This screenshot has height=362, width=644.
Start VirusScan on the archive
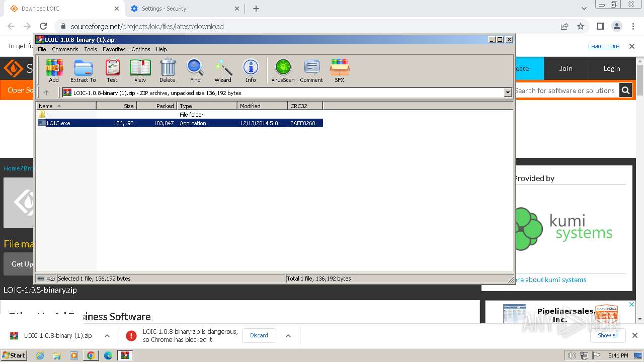click(x=283, y=70)
